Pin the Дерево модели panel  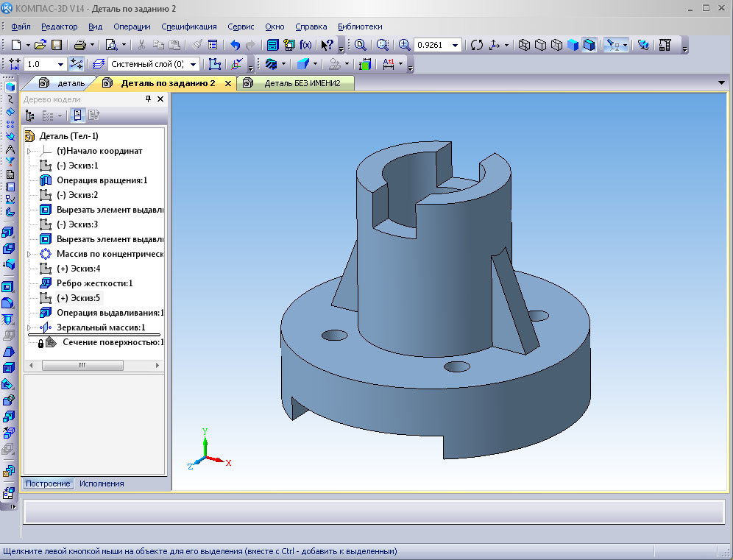pos(148,99)
